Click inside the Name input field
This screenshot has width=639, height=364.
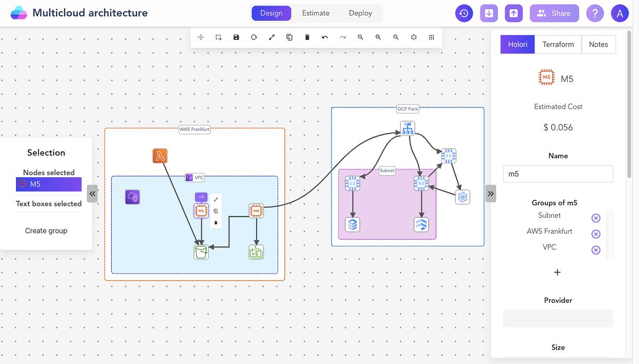558,173
